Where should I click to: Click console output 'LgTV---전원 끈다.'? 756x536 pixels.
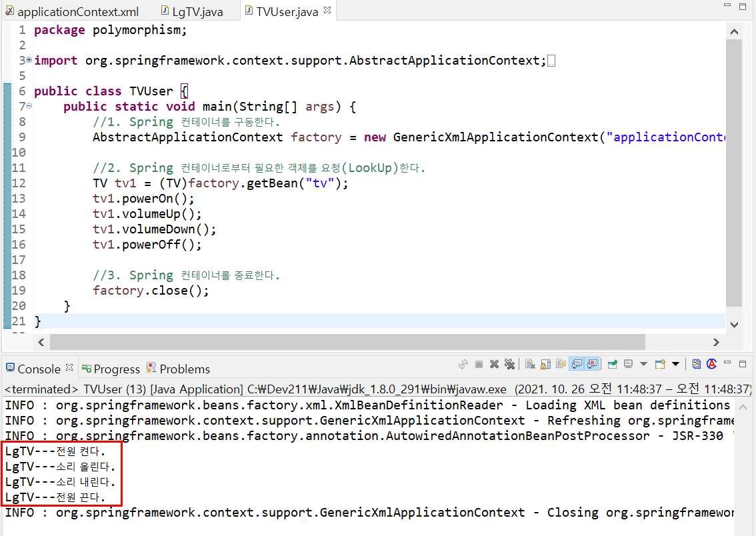(55, 497)
